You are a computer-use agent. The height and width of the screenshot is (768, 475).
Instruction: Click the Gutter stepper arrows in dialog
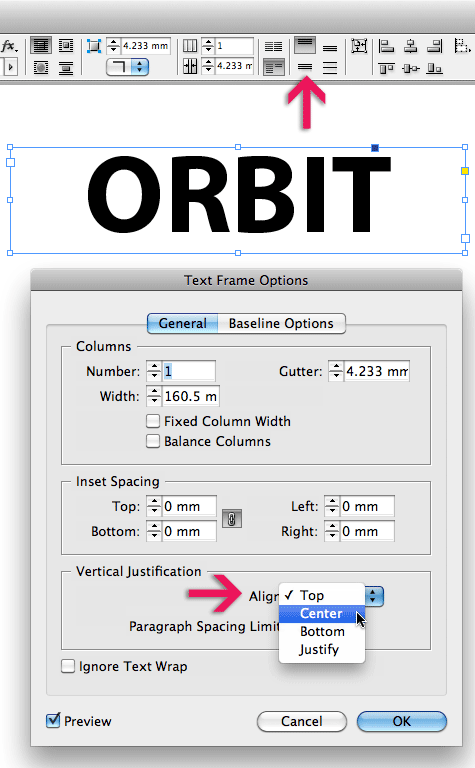click(x=335, y=371)
